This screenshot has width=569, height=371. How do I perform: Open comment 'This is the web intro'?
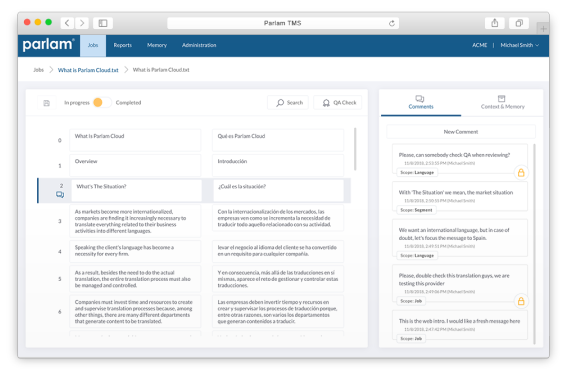[x=460, y=325]
